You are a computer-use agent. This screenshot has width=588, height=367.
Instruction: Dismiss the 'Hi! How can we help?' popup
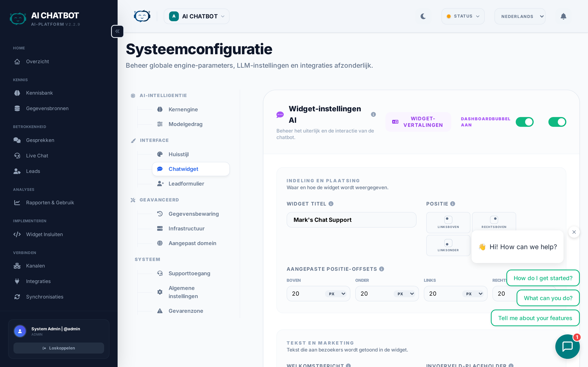(x=574, y=232)
